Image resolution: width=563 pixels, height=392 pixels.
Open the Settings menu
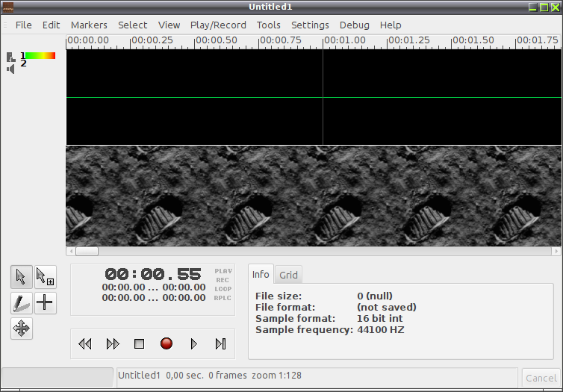coord(310,25)
